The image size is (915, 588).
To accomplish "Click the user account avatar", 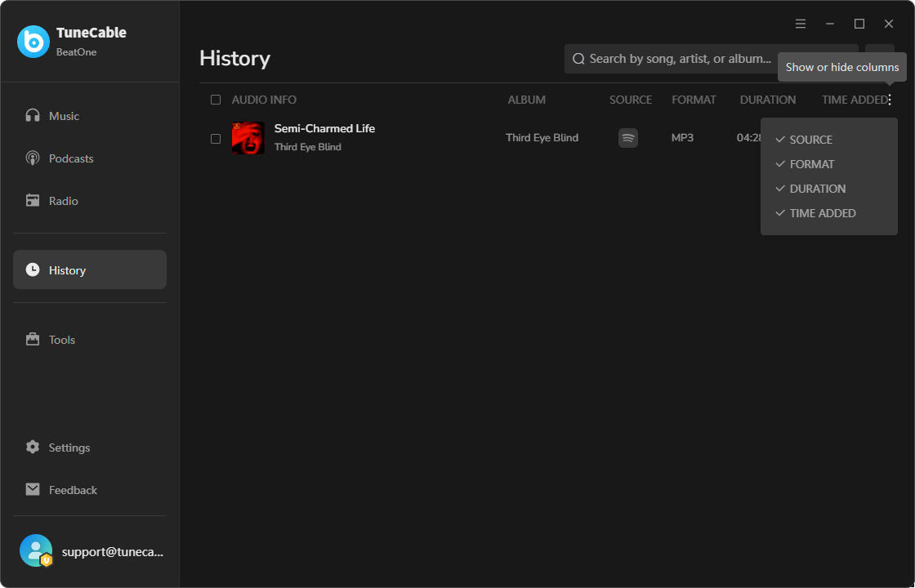I will tap(36, 550).
